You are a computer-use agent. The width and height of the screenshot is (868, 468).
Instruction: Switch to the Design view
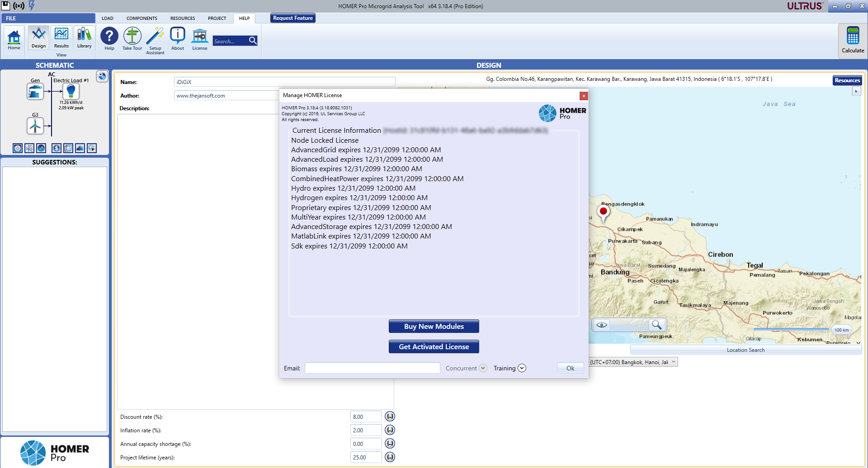point(38,38)
